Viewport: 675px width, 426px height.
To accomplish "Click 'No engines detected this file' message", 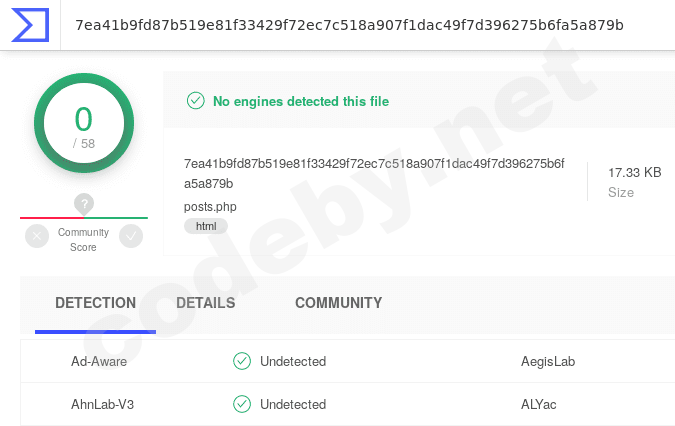I will (x=301, y=101).
